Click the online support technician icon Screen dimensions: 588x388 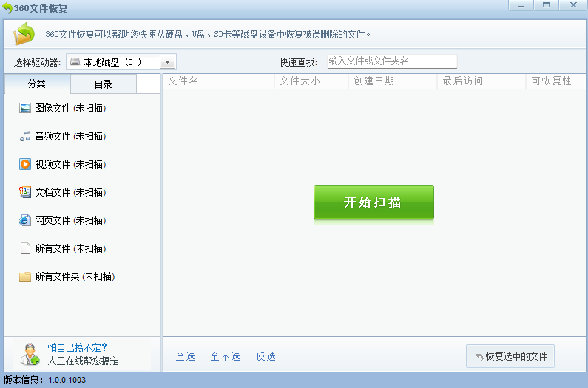30,355
